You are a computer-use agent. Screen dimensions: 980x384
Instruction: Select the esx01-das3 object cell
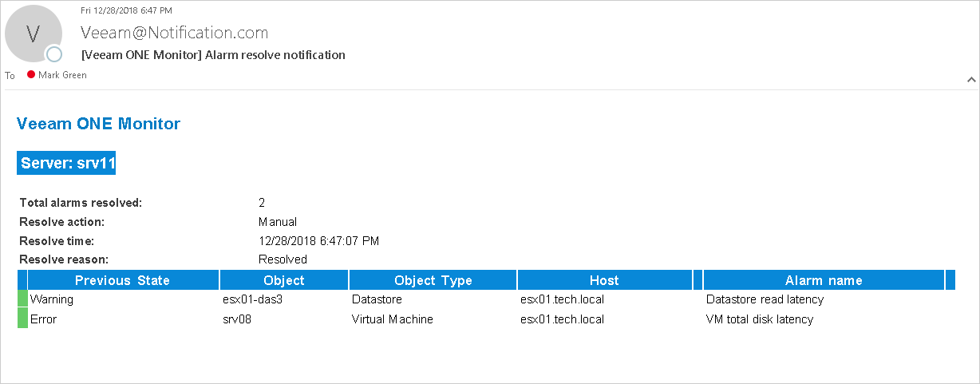coord(252,299)
